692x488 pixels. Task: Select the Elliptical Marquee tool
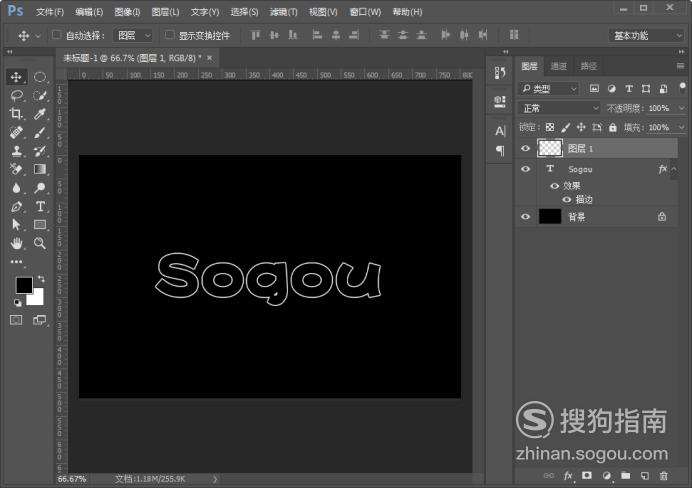(x=40, y=77)
